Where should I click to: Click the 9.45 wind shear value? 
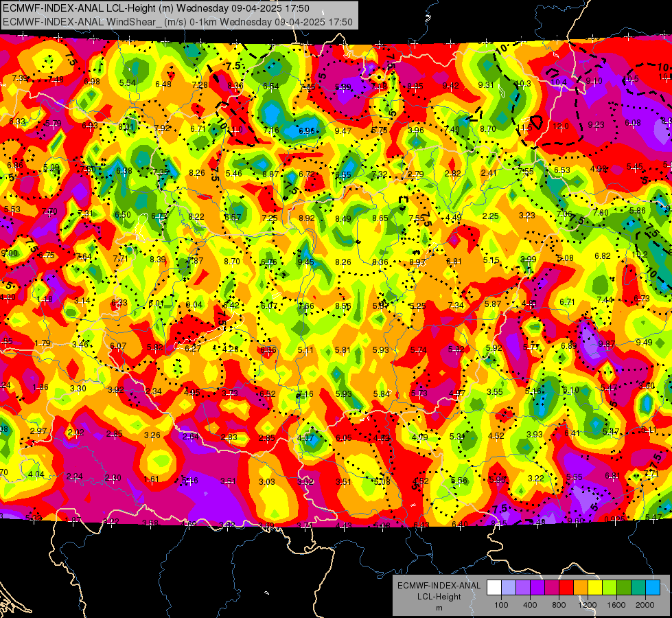(x=306, y=262)
